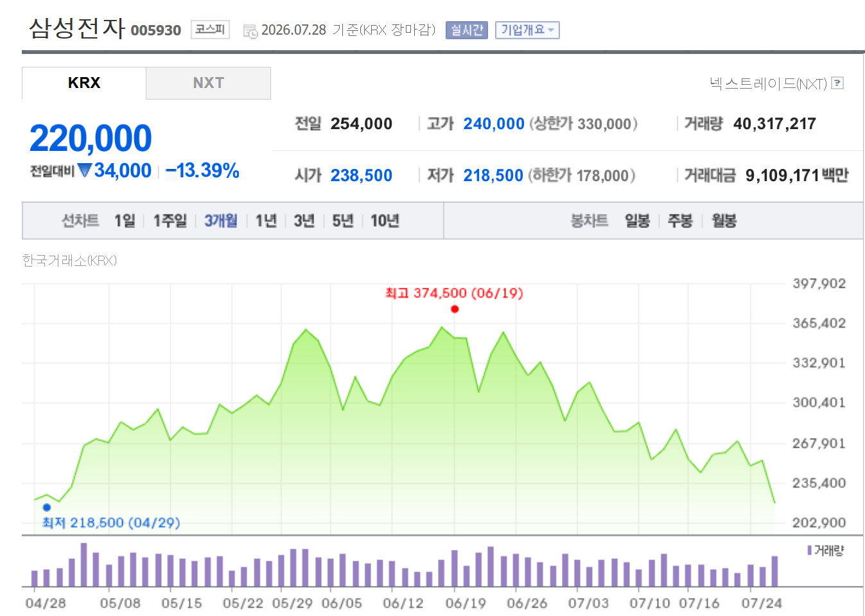Open the 기업개요 dropdown
This screenshot has height=616, width=865.
527,30
